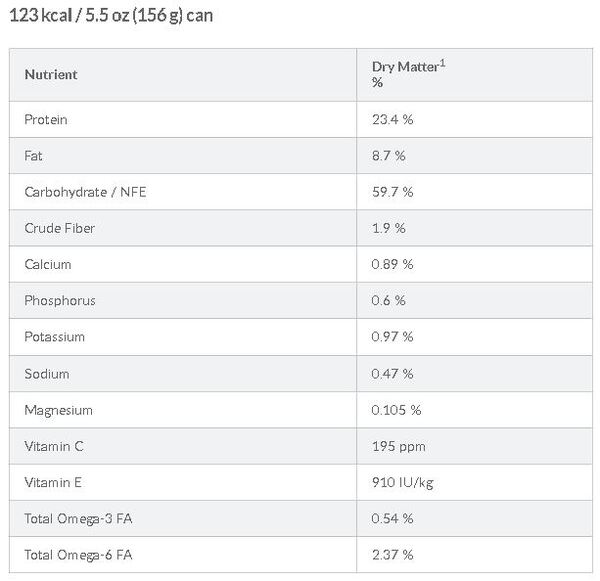The height and width of the screenshot is (581, 600).
Task: Click the 23.4 % protein value
Action: 392,119
